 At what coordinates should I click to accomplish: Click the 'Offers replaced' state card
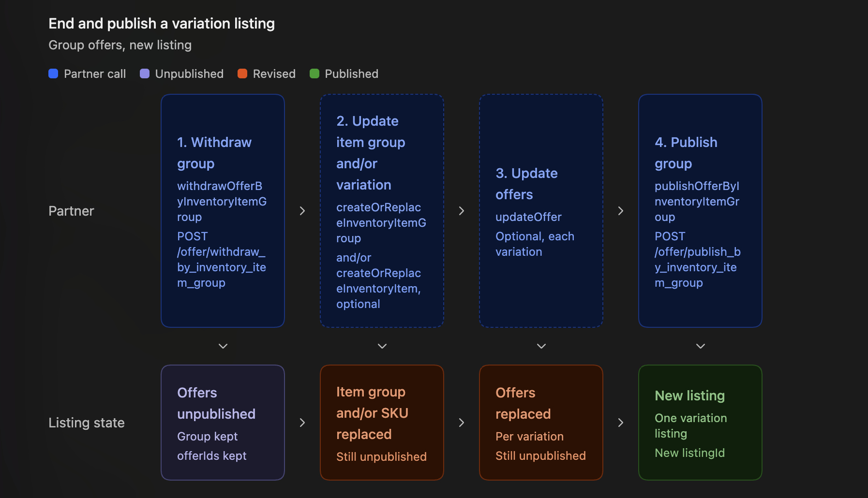[x=541, y=423]
